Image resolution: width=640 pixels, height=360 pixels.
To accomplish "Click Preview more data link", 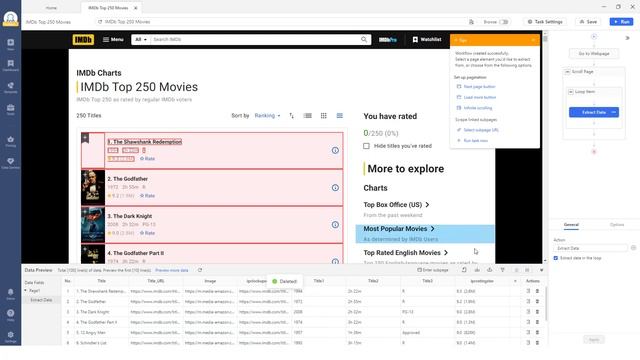I will [x=171, y=270].
